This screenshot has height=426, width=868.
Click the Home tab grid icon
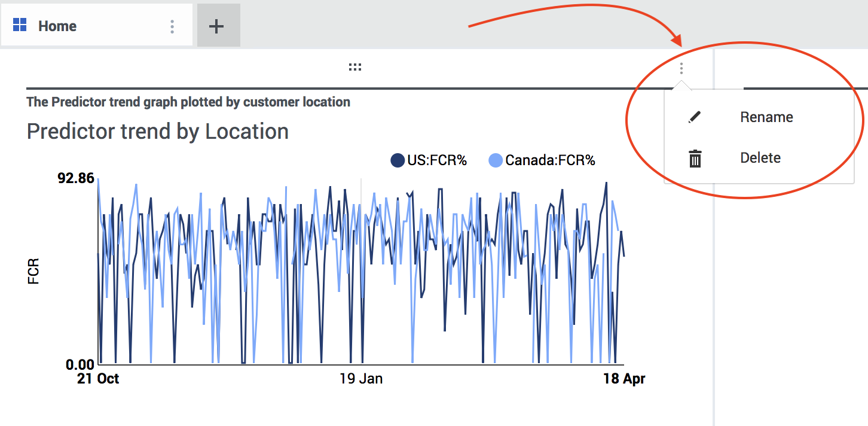pos(20,25)
